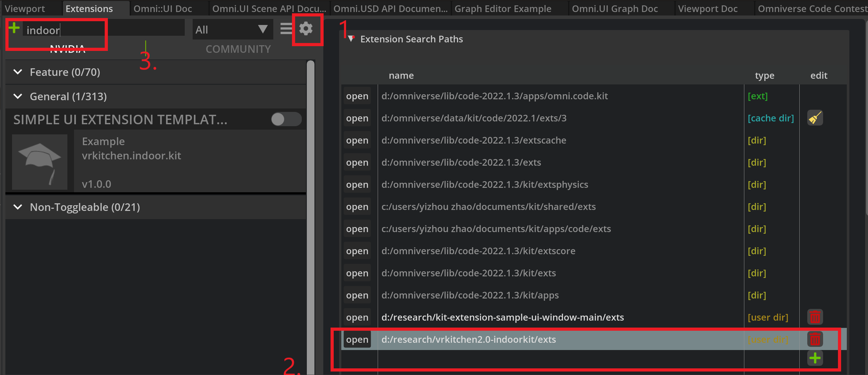
Task: Click the vrkitchen.indoor.kit extension name
Action: pos(131,156)
